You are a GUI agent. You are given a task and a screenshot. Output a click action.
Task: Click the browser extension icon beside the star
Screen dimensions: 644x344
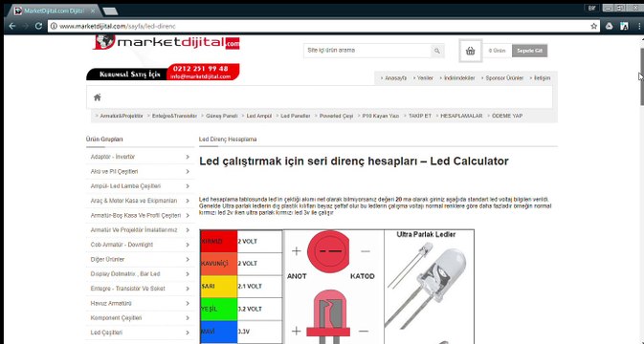(610, 26)
